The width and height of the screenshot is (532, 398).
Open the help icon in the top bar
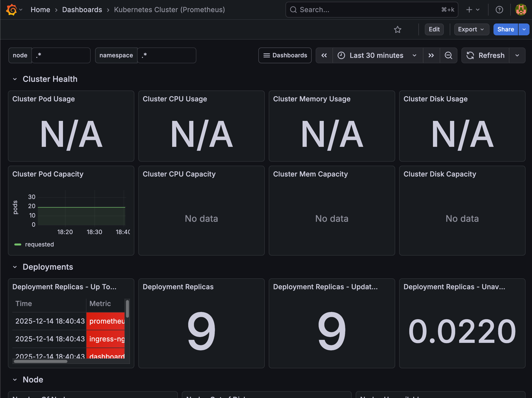(499, 10)
